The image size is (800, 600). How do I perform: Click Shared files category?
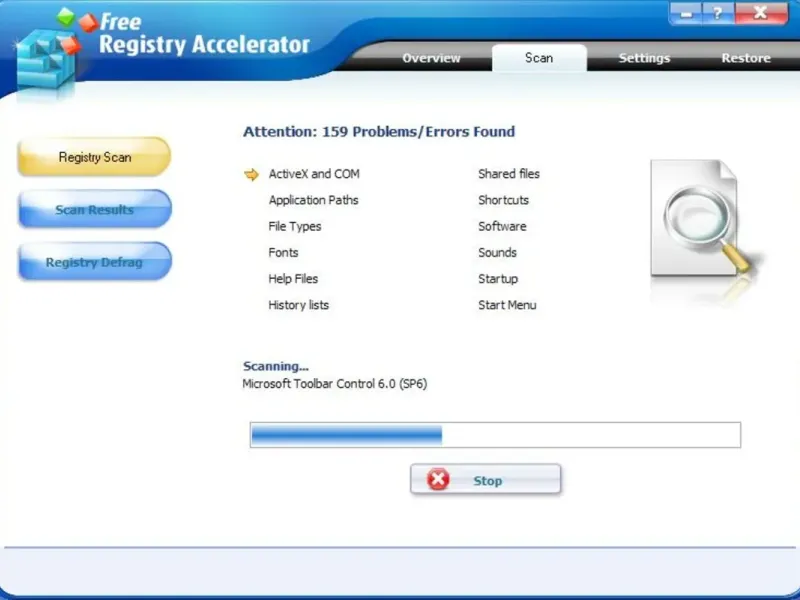point(509,174)
